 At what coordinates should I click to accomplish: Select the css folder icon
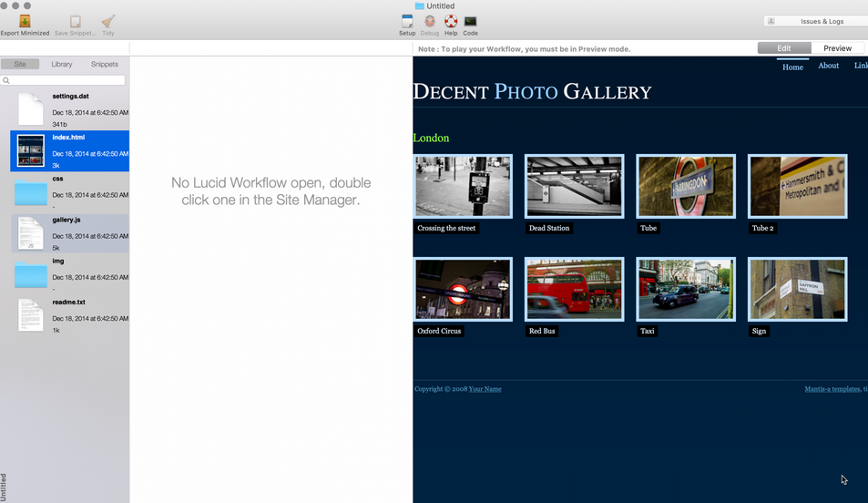[30, 193]
